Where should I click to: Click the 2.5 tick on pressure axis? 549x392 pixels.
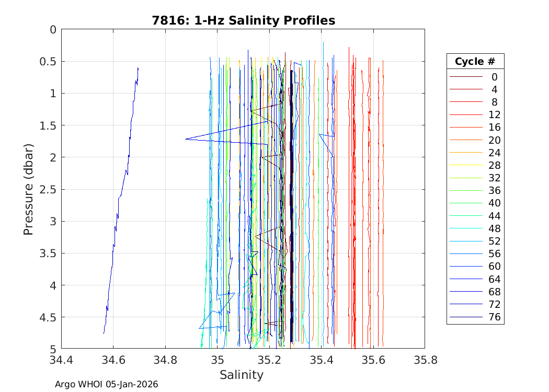point(48,189)
